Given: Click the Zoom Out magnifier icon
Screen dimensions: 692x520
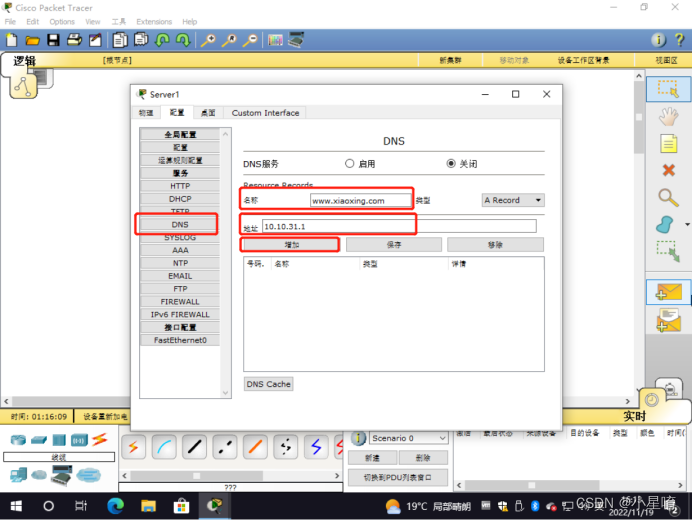Looking at the screenshot, I should (250, 40).
